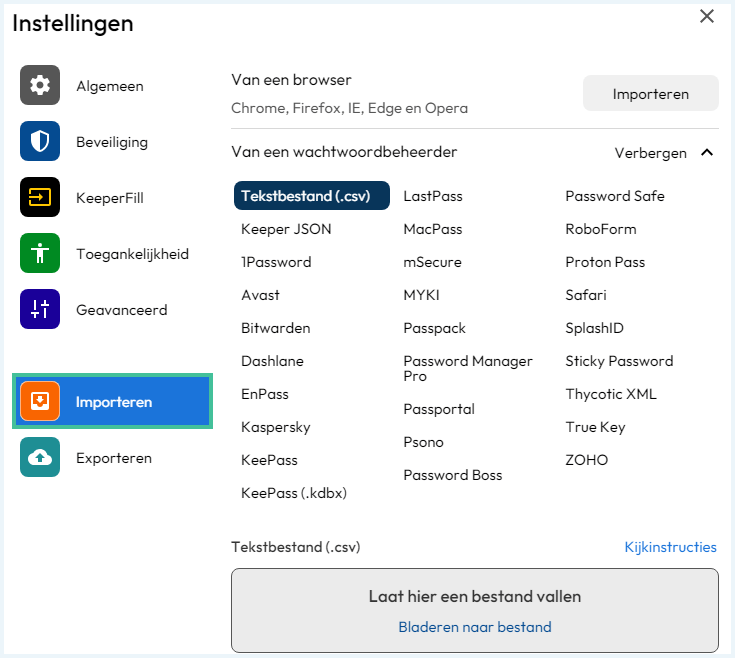
Task: Open the Beveiliging settings section
Action: [112, 142]
